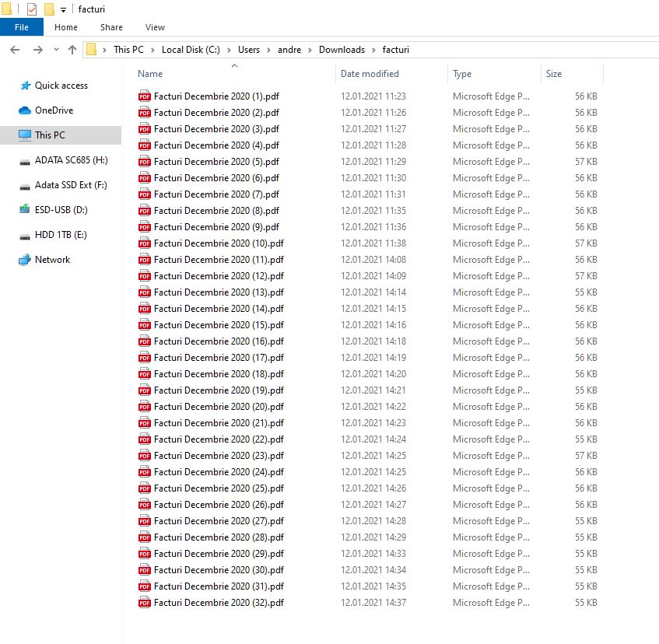Select the ESD-USB (D:) drive
Image resolution: width=659 pixels, height=644 pixels.
coord(25,210)
